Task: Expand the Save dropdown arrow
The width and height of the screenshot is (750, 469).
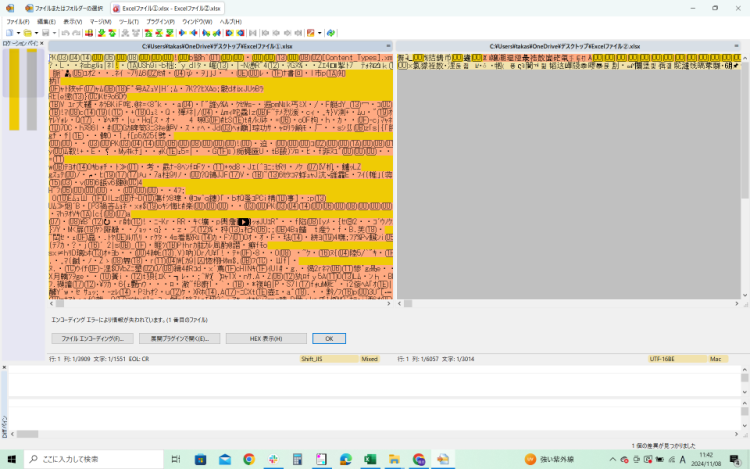Action: 52,33
